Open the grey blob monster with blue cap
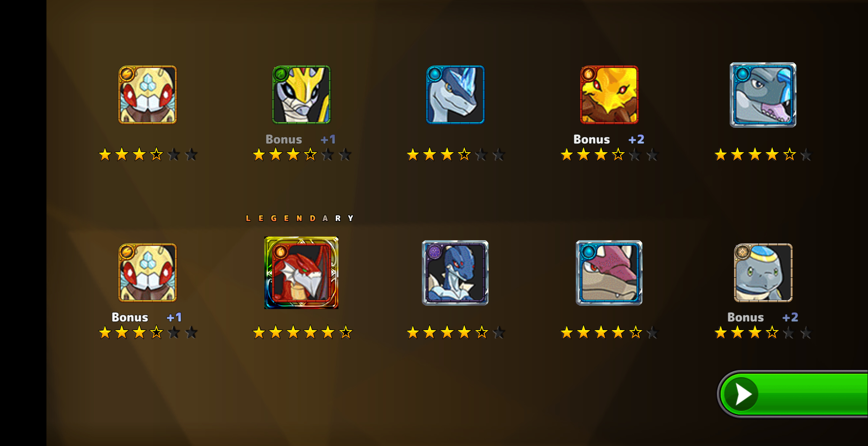 [x=763, y=273]
